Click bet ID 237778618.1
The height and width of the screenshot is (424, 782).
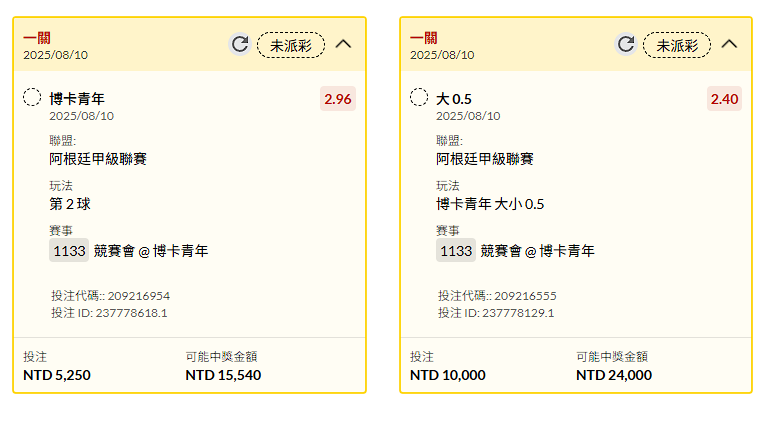pos(131,313)
